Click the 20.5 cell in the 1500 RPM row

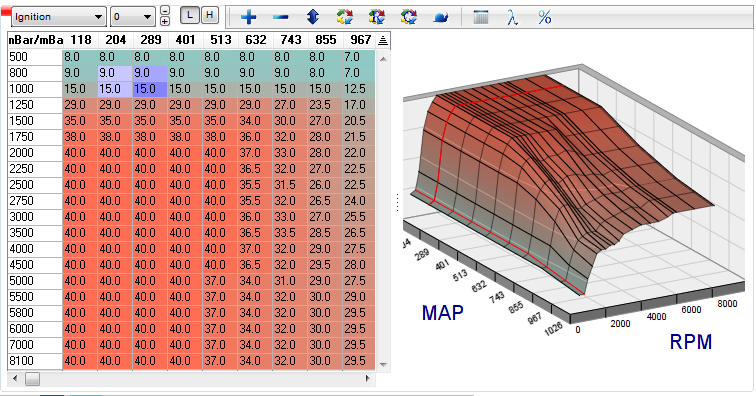coord(360,121)
